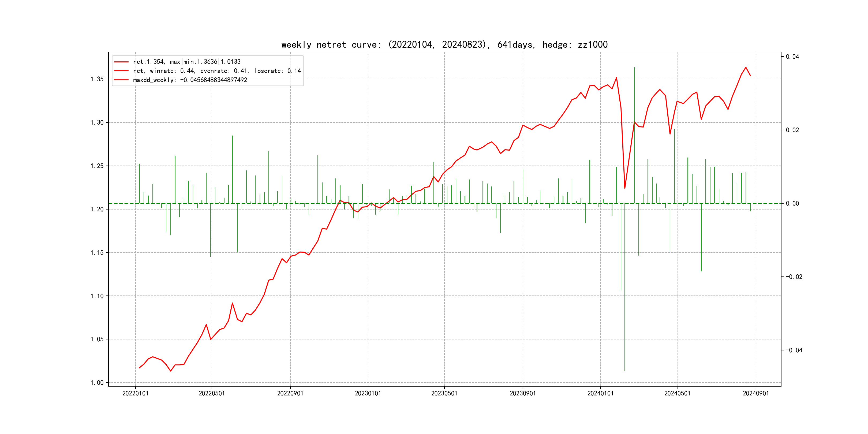The width and height of the screenshot is (868, 434).
Task: Click the chart title 'weekly netret curve'
Action: pos(444,44)
